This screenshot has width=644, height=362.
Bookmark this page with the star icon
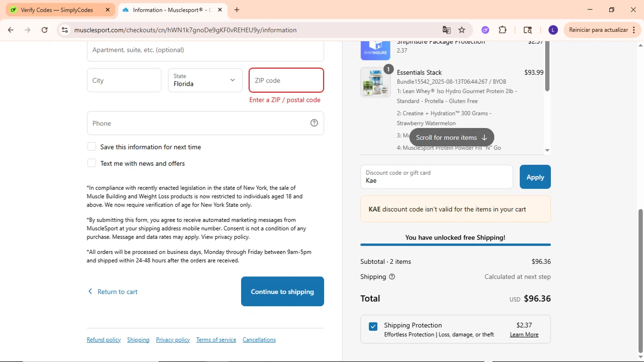pyautogui.click(x=462, y=30)
